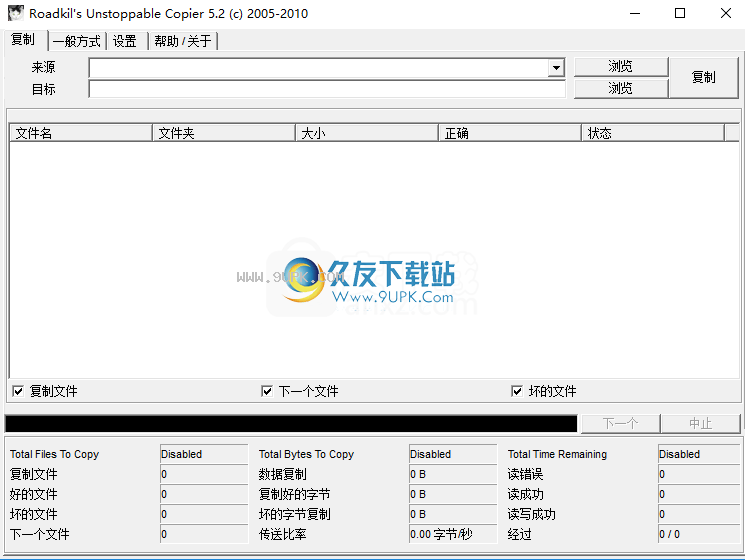The image size is (745, 560).
Task: Open the 设置 tab
Action: [125, 41]
